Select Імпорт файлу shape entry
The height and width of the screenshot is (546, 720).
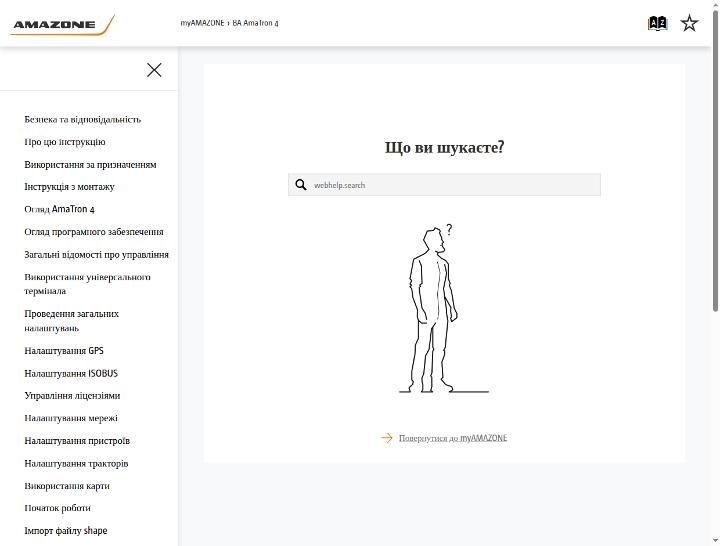tap(66, 531)
